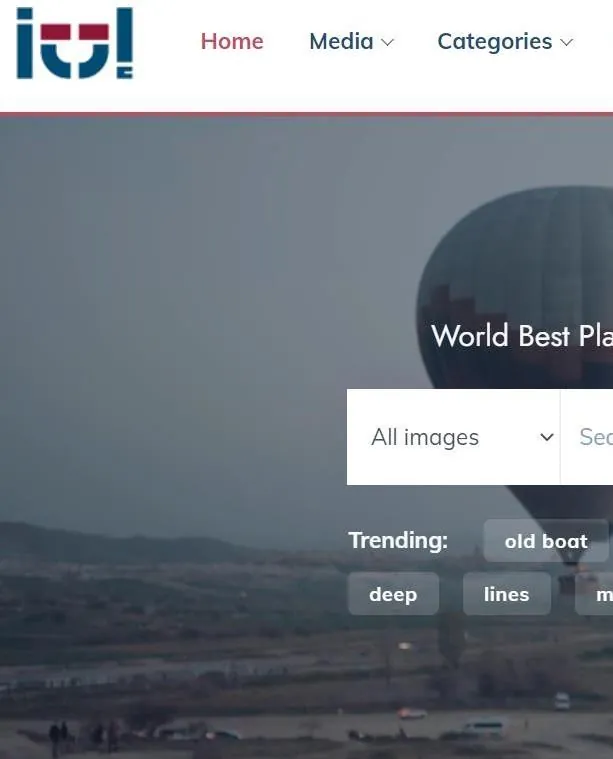Screen dimensions: 613x759
Task: Select the old boat trending tag
Action: (x=546, y=541)
